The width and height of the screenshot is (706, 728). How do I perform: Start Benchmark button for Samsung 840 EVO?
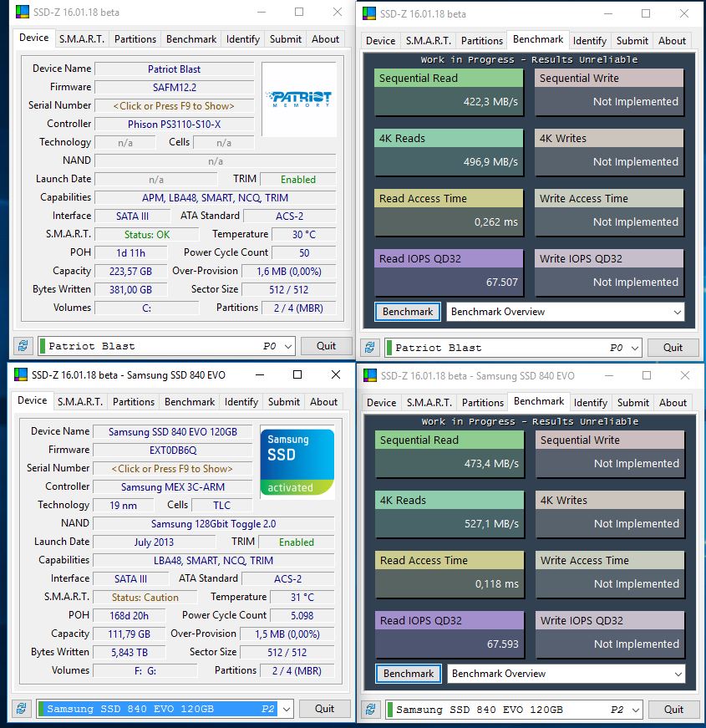pyautogui.click(x=409, y=673)
